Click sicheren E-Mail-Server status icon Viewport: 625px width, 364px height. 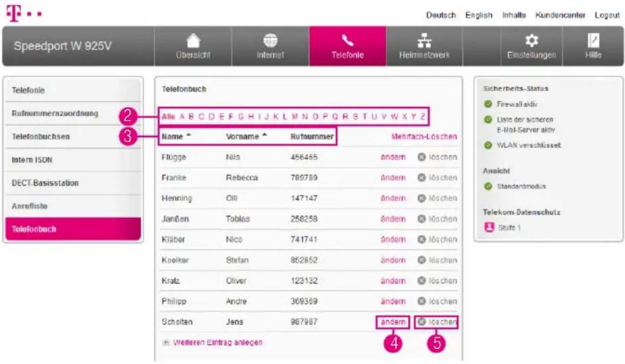(487, 120)
